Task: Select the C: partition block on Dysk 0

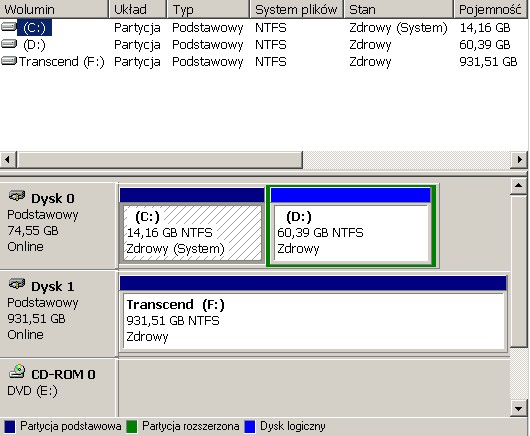Action: (192, 225)
